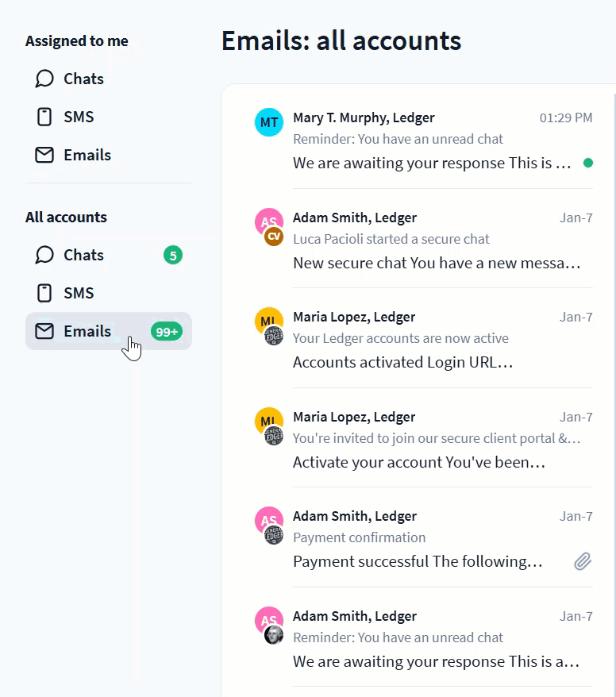Click the SMS phone icon under All accounts

coord(44,293)
